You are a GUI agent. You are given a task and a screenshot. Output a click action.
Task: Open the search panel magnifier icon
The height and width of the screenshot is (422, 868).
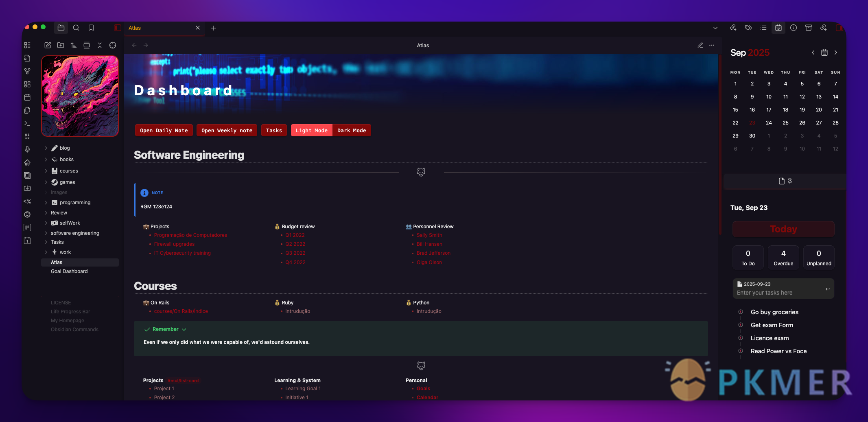pyautogui.click(x=76, y=28)
